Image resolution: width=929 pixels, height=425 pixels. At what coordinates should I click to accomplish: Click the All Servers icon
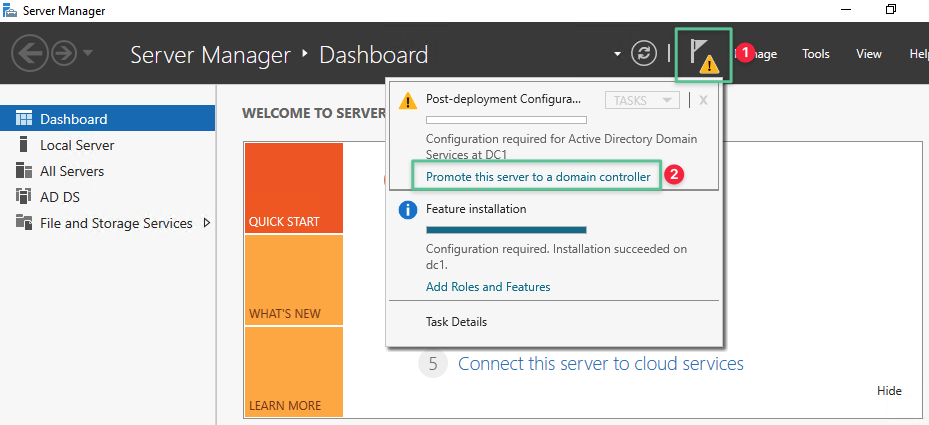point(24,171)
